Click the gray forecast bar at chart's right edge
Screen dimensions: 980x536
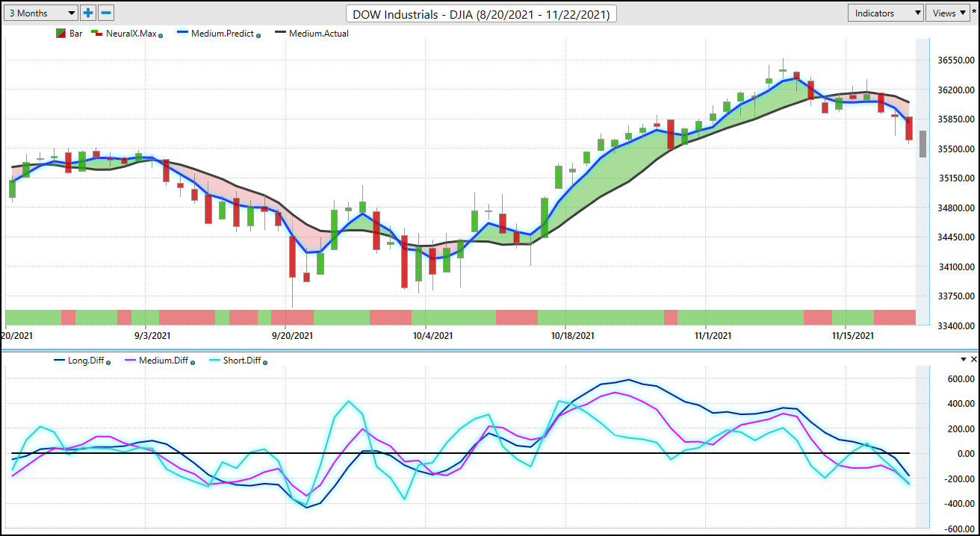[923, 143]
